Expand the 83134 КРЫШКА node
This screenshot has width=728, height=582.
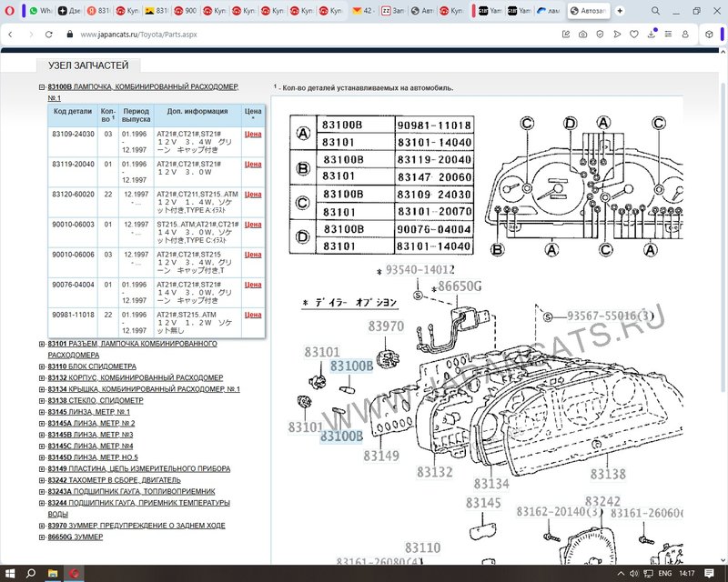42,389
